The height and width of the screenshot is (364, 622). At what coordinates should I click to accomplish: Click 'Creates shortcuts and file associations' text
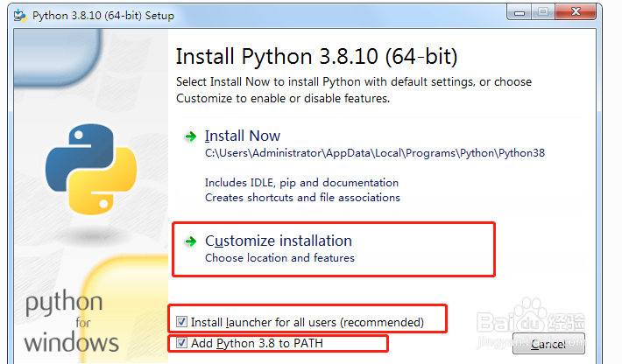point(302,197)
